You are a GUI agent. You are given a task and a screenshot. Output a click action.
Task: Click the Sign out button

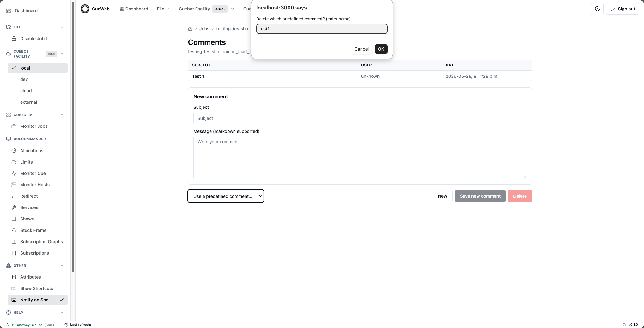(x=623, y=9)
